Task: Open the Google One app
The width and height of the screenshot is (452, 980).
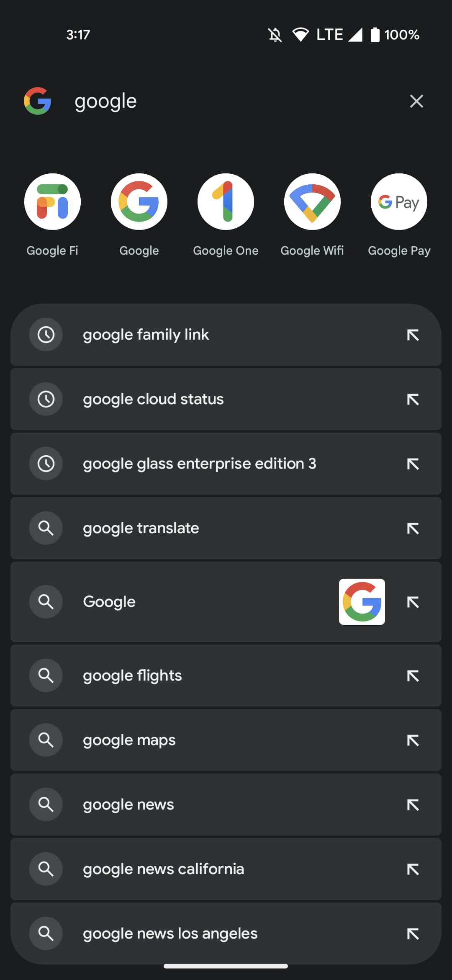Action: point(226,202)
